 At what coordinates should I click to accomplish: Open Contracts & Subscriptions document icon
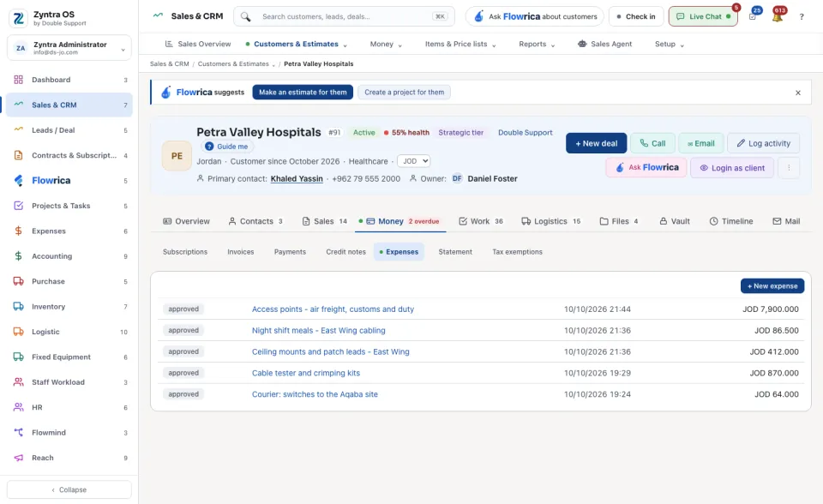pyautogui.click(x=18, y=155)
